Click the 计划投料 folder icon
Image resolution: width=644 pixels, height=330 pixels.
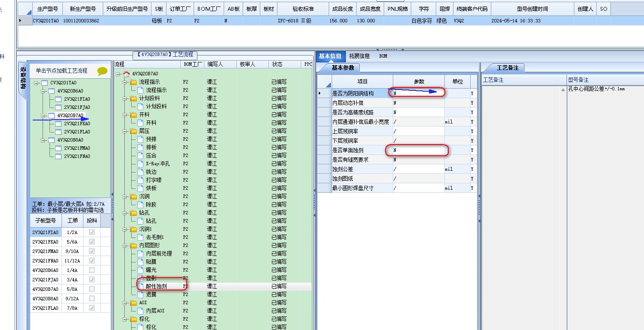click(x=133, y=99)
